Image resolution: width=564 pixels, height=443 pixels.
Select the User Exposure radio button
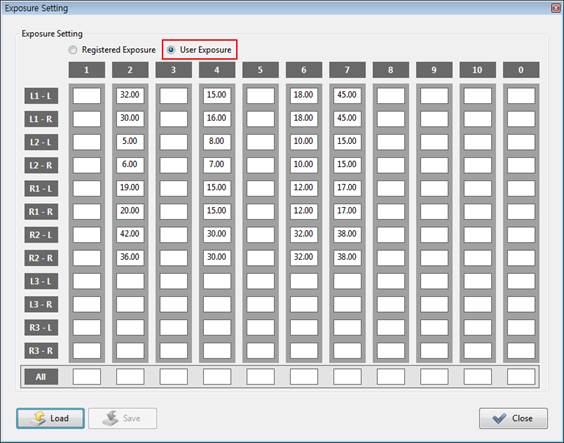(x=171, y=50)
